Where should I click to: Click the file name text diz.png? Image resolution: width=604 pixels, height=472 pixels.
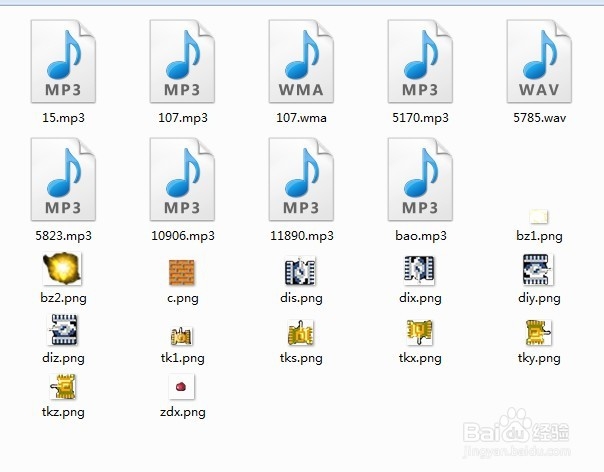(63, 358)
